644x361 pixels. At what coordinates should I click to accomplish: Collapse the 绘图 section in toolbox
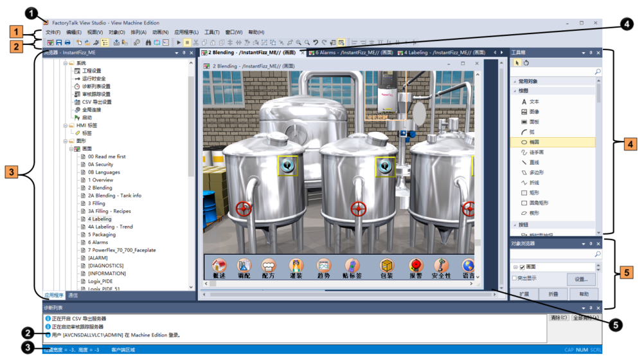pyautogui.click(x=515, y=91)
